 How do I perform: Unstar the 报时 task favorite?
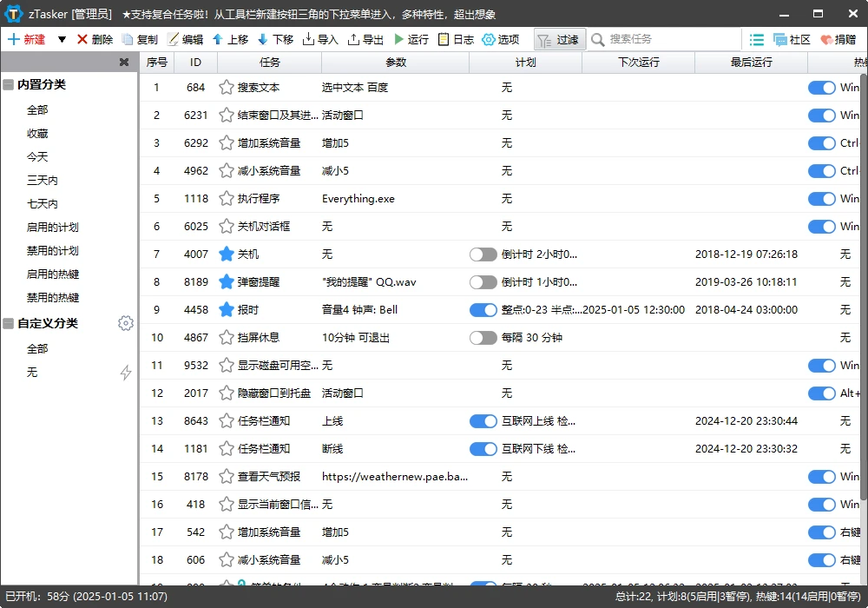226,309
